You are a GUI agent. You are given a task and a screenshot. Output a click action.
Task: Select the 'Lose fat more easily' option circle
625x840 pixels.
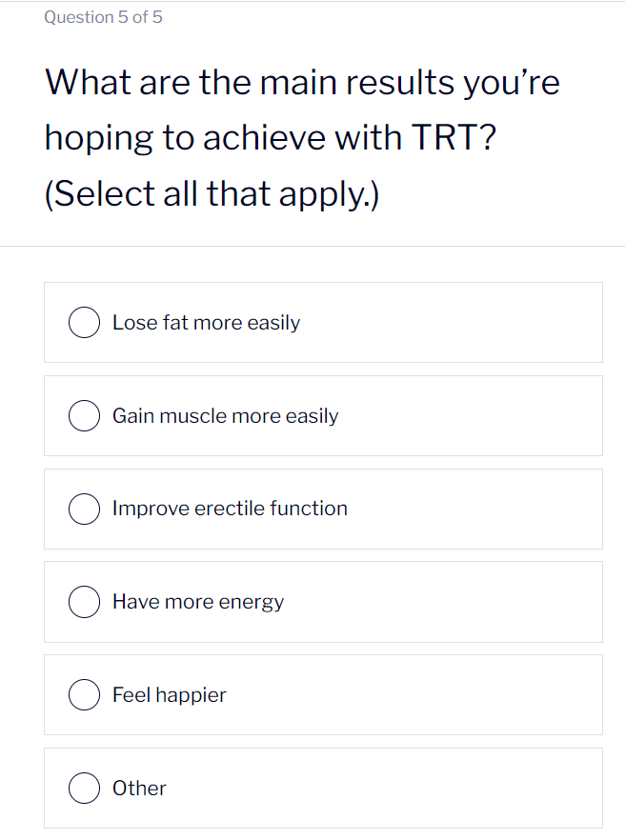click(x=84, y=322)
